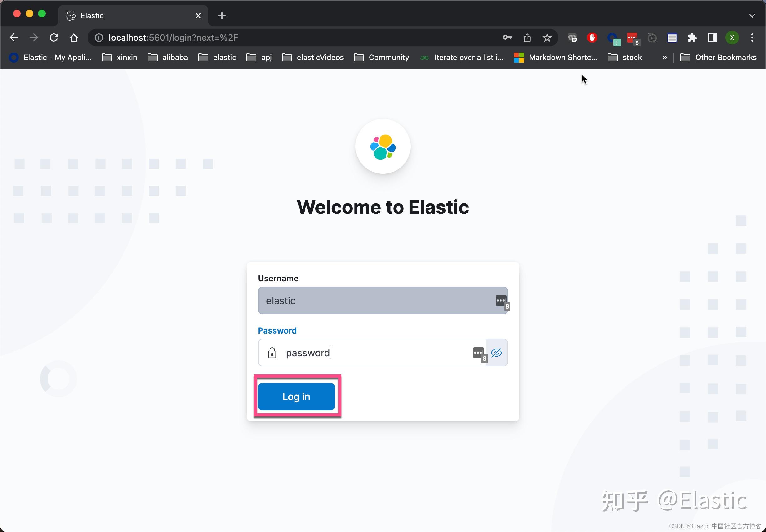
Task: Toggle the password visibility eye icon
Action: click(496, 353)
